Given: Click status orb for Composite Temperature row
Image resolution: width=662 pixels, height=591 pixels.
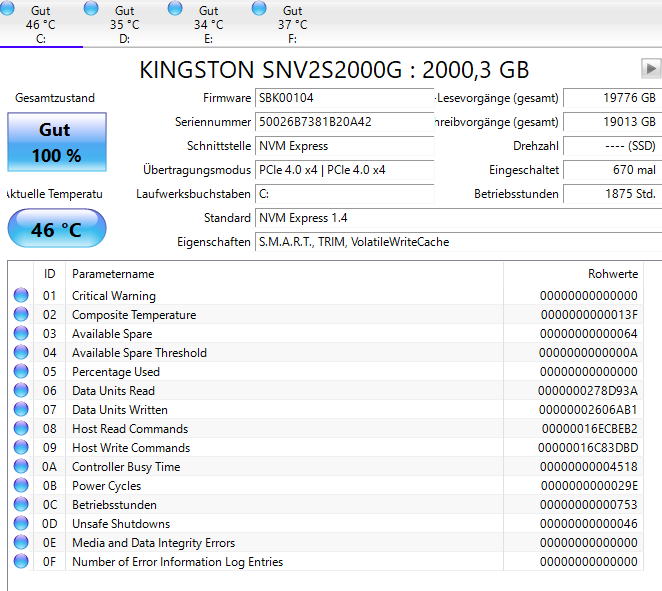Looking at the screenshot, I should coord(21,314).
